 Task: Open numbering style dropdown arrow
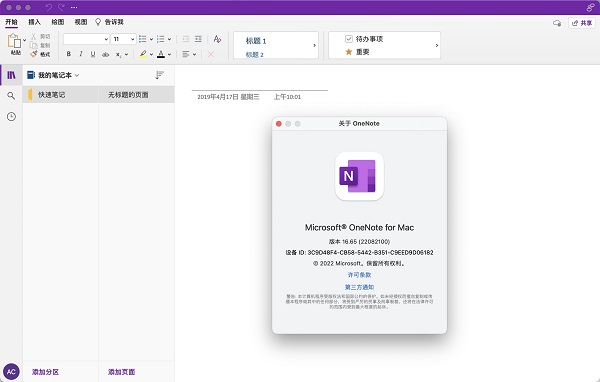click(170, 39)
